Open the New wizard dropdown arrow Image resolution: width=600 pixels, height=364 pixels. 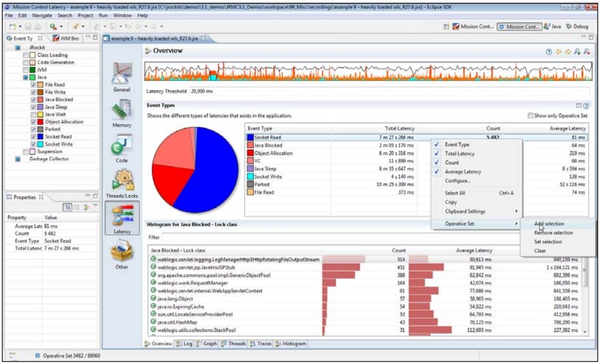(x=20, y=27)
